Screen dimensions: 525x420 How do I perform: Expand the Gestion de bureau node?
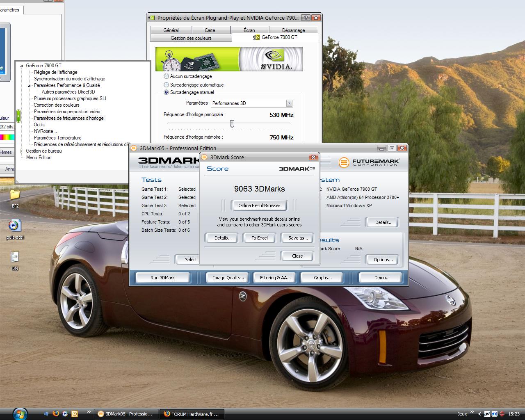pyautogui.click(x=22, y=151)
